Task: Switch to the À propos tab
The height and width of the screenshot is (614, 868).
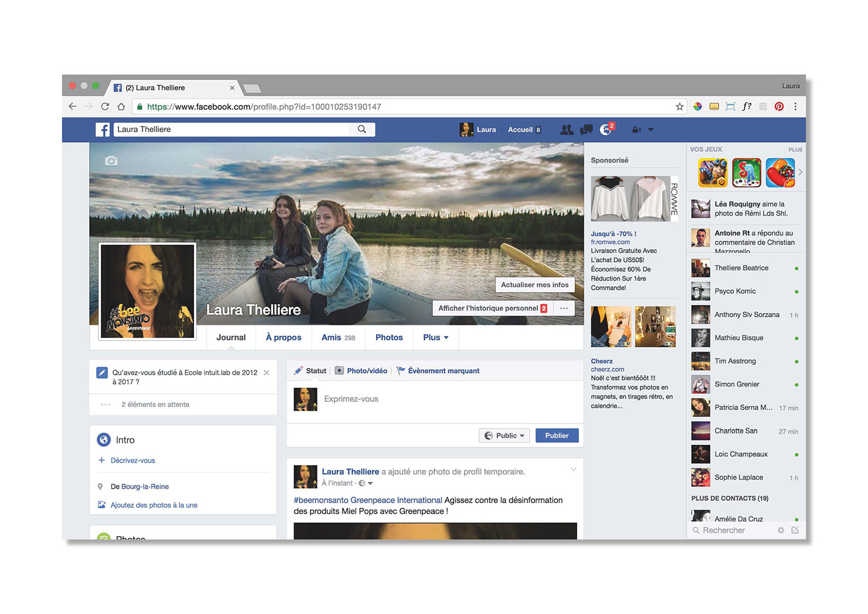Action: [x=283, y=338]
